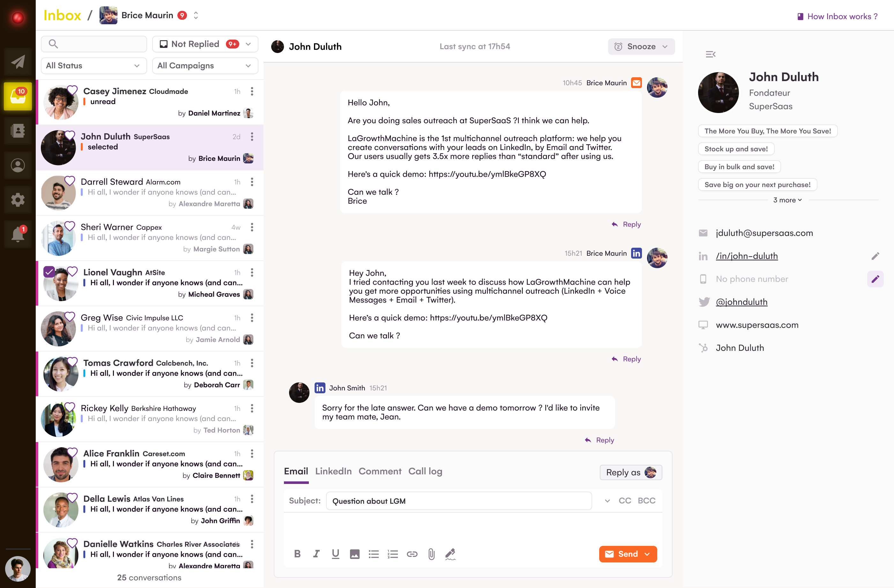The width and height of the screenshot is (894, 588).
Task: Edit the LinkedIn profile pencil icon
Action: point(875,256)
